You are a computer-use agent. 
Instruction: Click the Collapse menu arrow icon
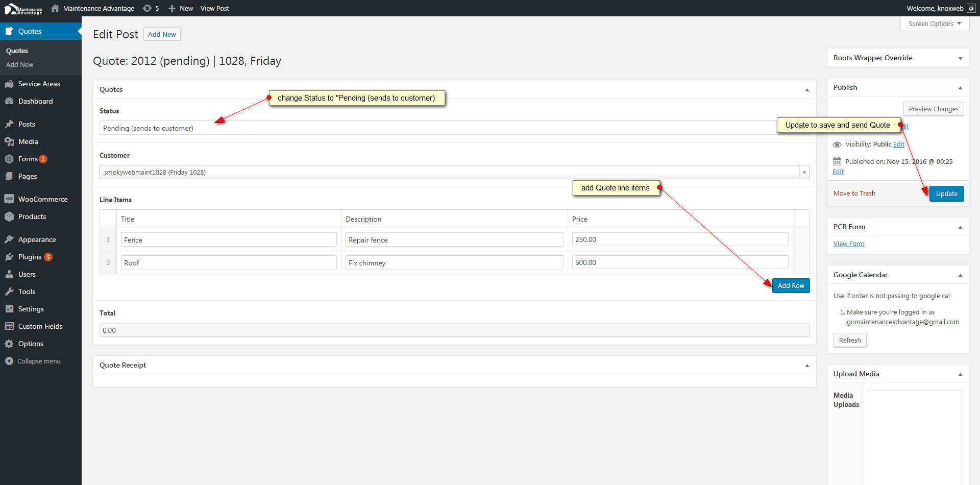(9, 361)
